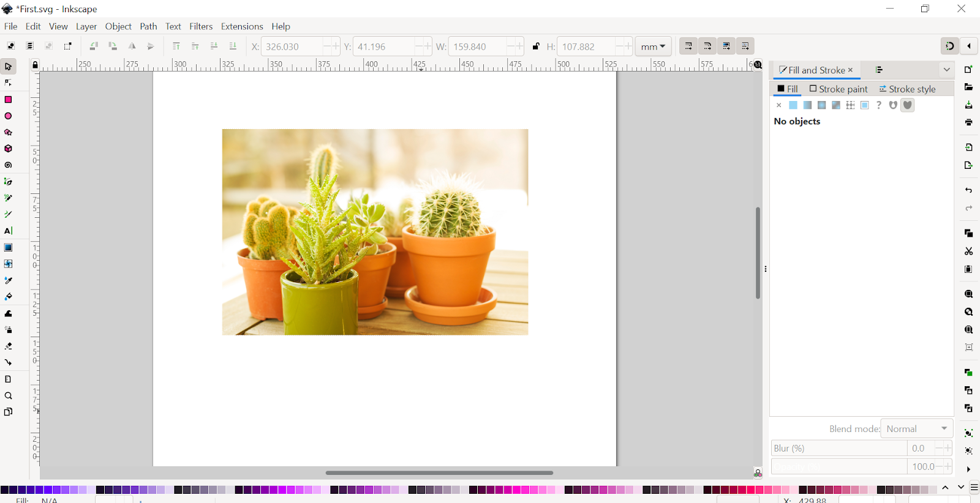The width and height of the screenshot is (980, 503).
Task: Toggle even-odd fill rule heart icon
Action: tap(893, 105)
